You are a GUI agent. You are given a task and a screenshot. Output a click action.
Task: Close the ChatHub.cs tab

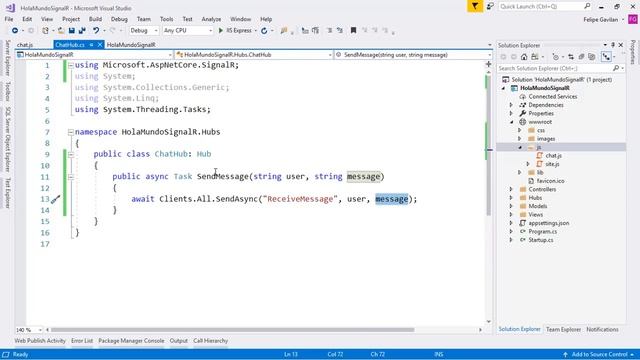click(100, 45)
